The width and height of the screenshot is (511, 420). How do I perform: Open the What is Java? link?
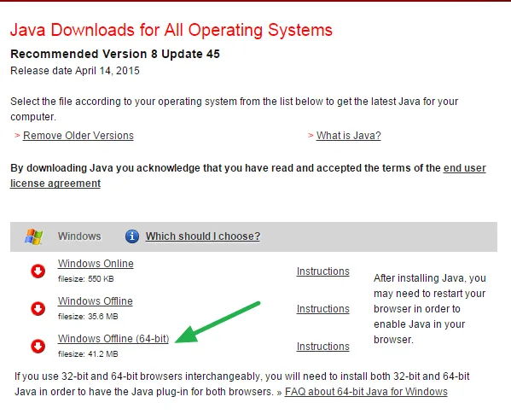pyautogui.click(x=348, y=136)
